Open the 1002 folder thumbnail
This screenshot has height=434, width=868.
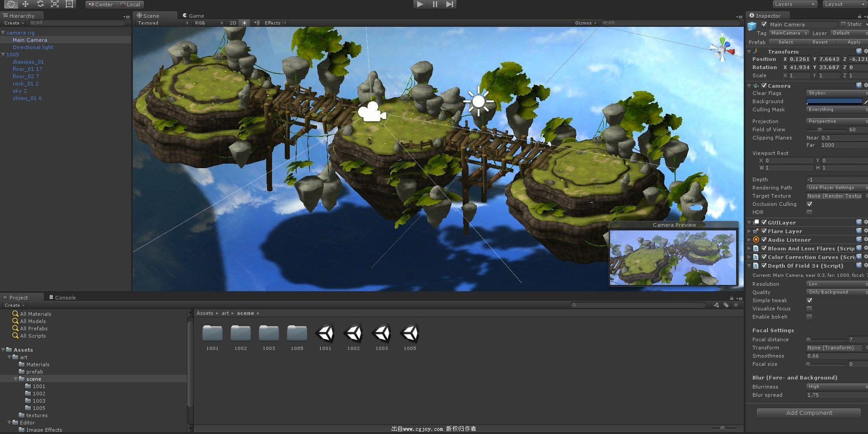[241, 333]
